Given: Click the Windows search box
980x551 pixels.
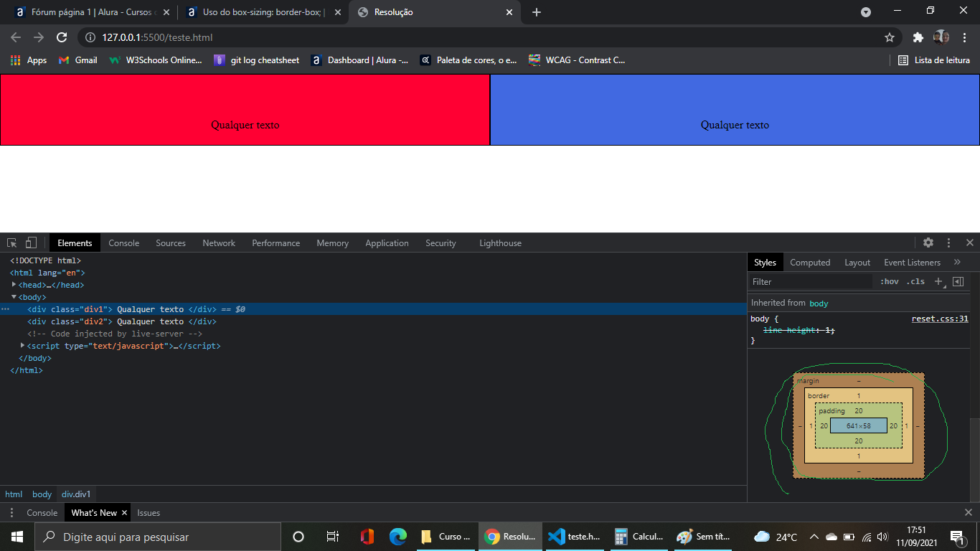Looking at the screenshot, I should click(158, 537).
